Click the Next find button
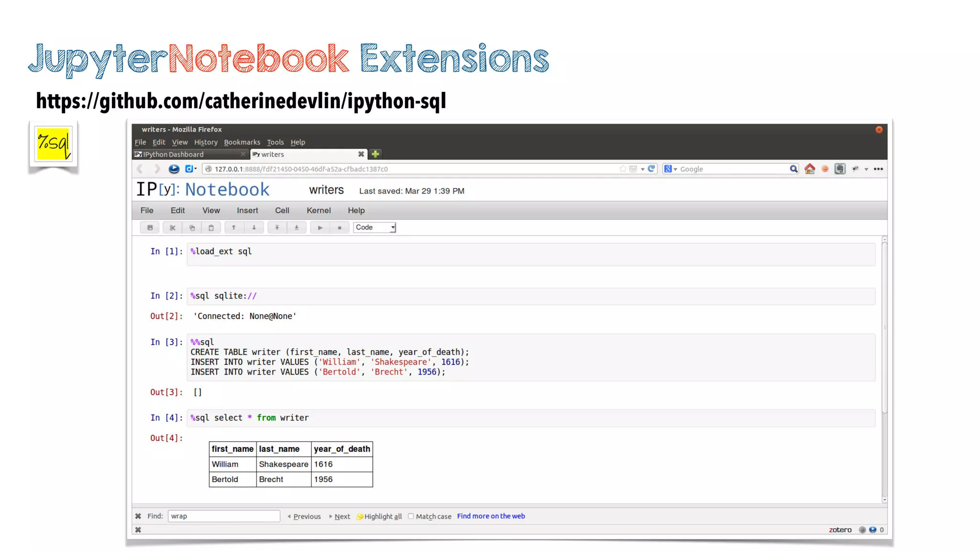 tap(340, 517)
